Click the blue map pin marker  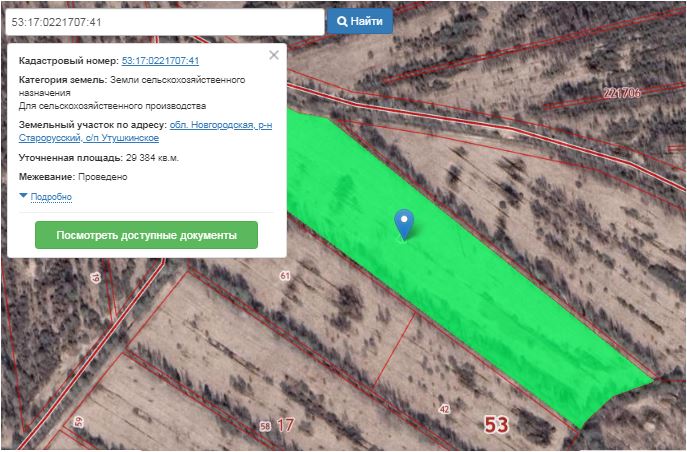pyautogui.click(x=404, y=224)
